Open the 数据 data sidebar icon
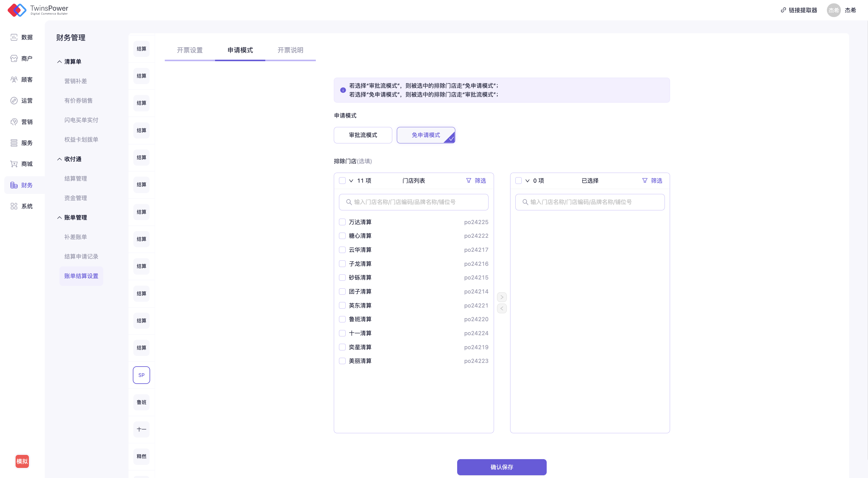This screenshot has width=868, height=478. pyautogui.click(x=14, y=37)
